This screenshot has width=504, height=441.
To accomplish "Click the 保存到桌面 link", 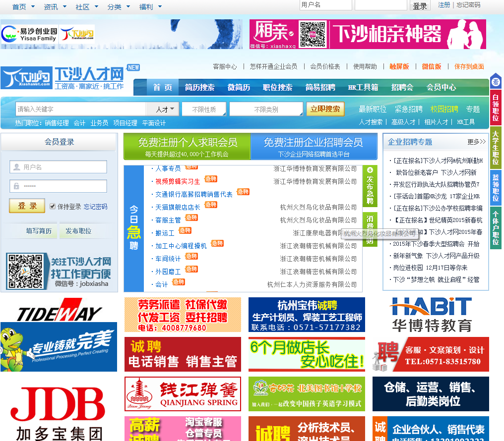I will (469, 66).
